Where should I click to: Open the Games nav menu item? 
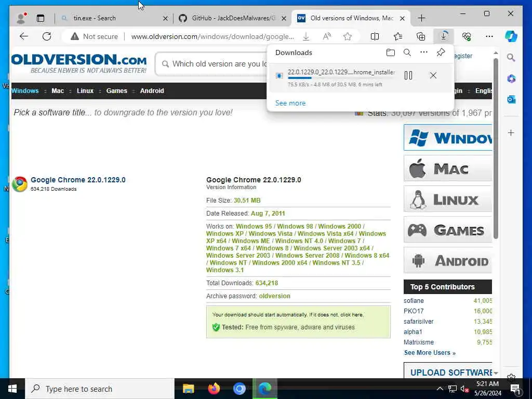pyautogui.click(x=117, y=91)
